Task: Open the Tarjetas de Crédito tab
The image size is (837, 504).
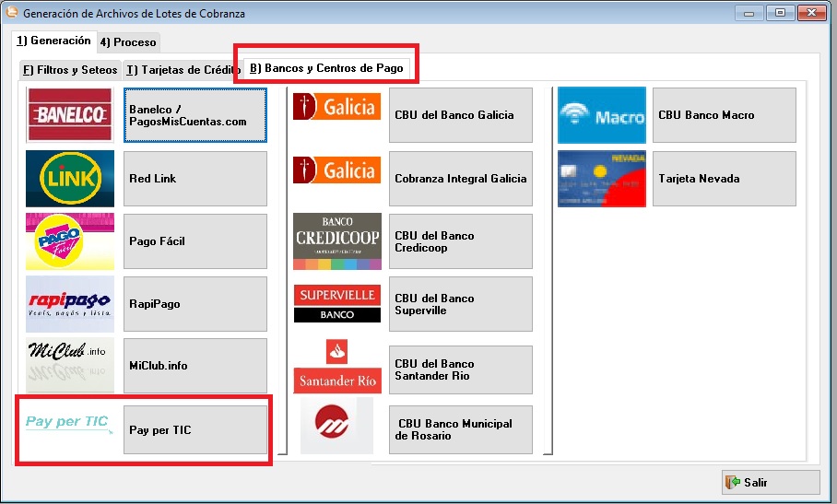Action: click(x=181, y=70)
